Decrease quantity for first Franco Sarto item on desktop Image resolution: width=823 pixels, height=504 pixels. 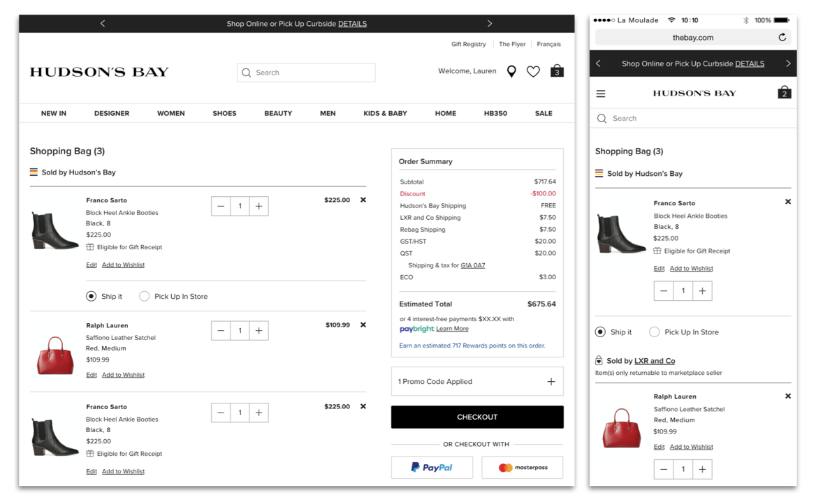221,206
